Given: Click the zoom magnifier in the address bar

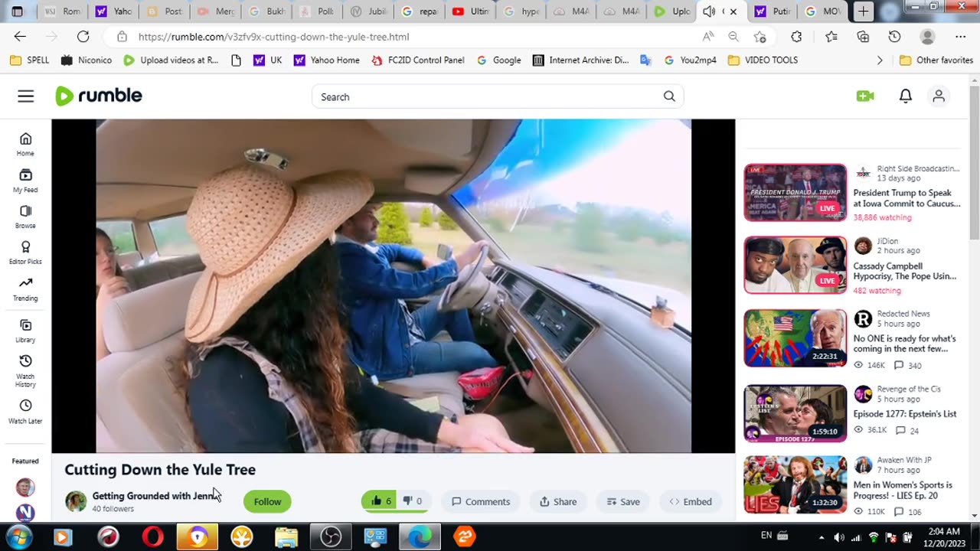Looking at the screenshot, I should coord(733,37).
